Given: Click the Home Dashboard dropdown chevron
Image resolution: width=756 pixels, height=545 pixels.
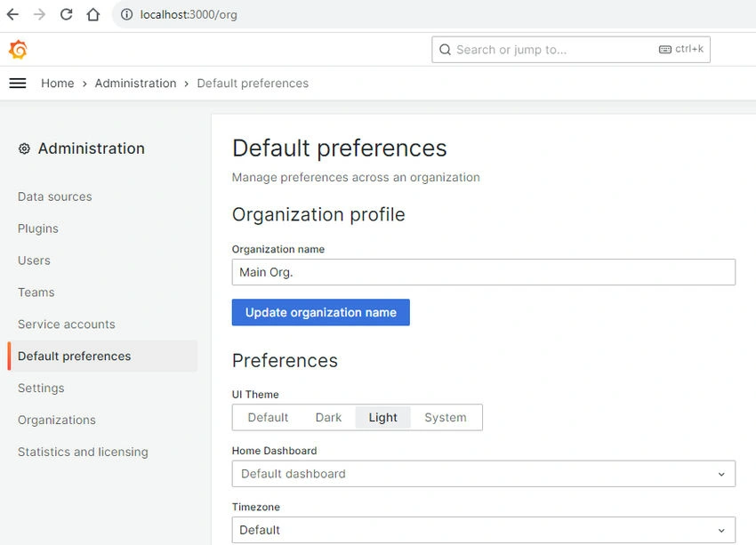Looking at the screenshot, I should point(721,474).
